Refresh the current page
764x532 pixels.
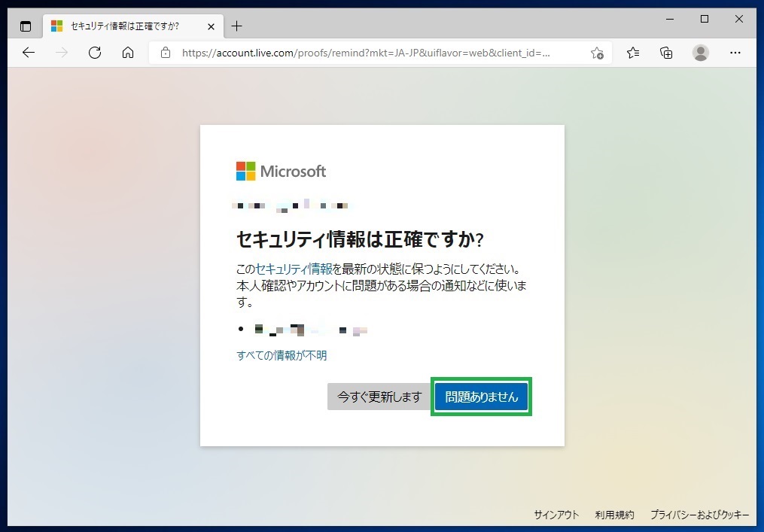[95, 53]
